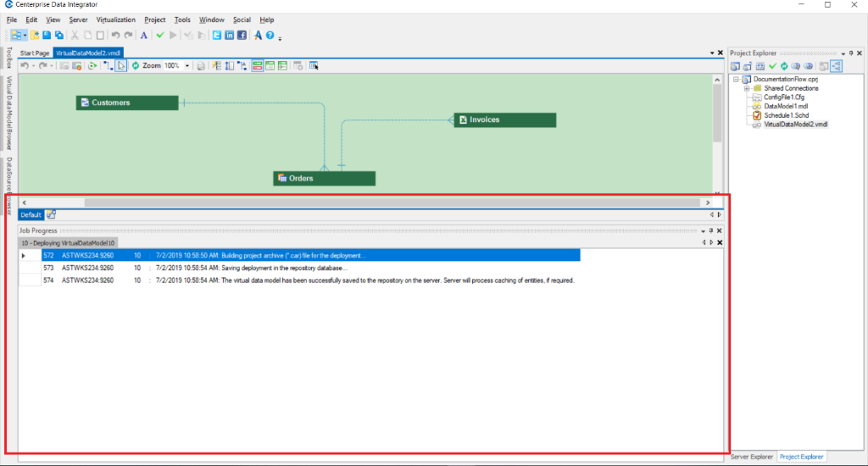The width and height of the screenshot is (868, 466).
Task: Select the pointer cursor tool in designer toolbar
Action: click(x=121, y=65)
